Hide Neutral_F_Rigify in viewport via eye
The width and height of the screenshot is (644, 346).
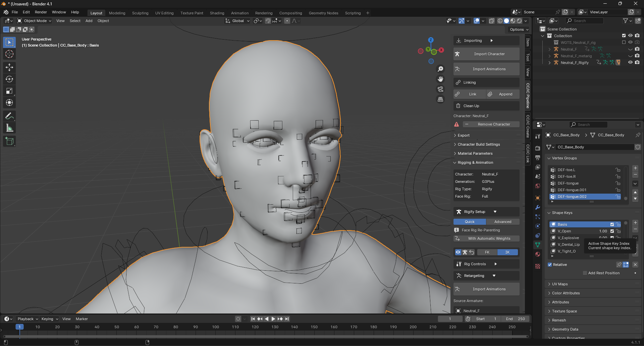pyautogui.click(x=630, y=63)
